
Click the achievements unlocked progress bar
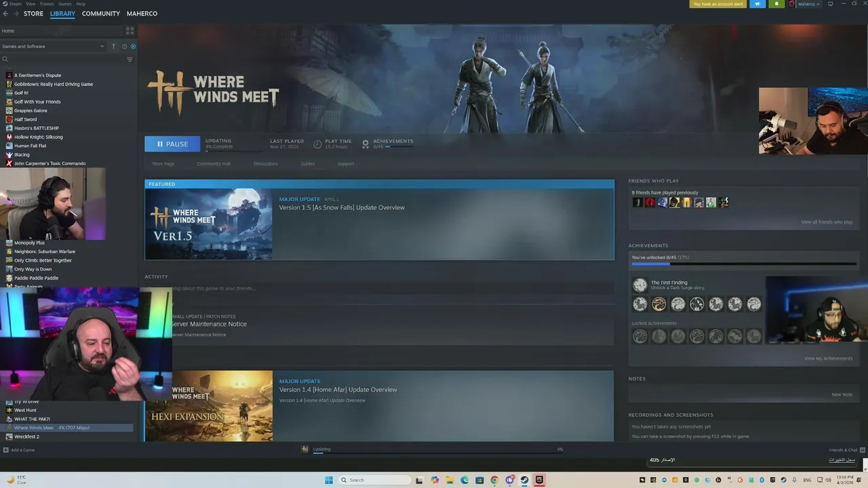tap(744, 264)
